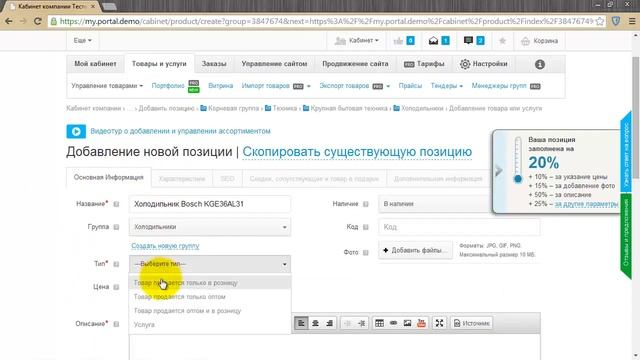Open the Корзина shopping cart

(x=539, y=41)
